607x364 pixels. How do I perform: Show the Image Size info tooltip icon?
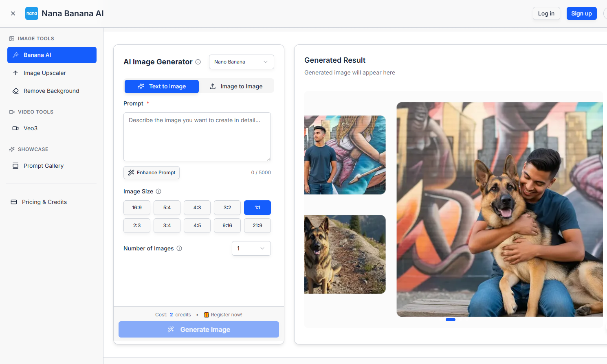[158, 191]
